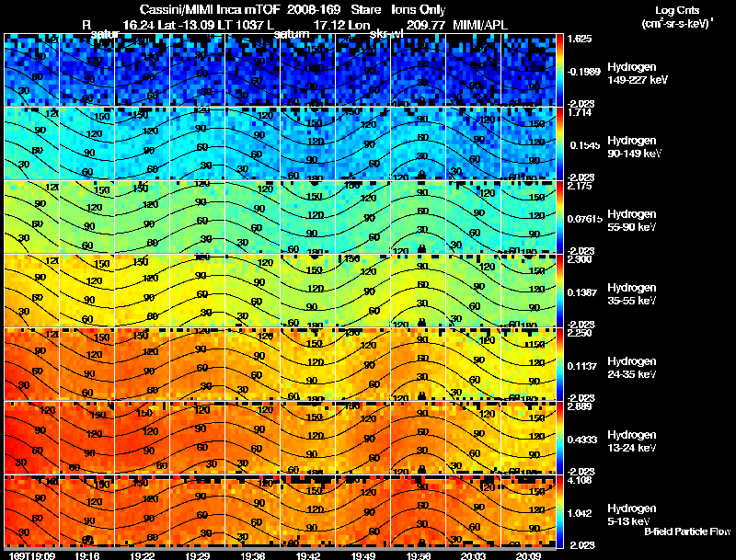Image resolution: width=736 pixels, height=560 pixels.
Task: Click the '16.24' R value in header
Action: coord(139,26)
